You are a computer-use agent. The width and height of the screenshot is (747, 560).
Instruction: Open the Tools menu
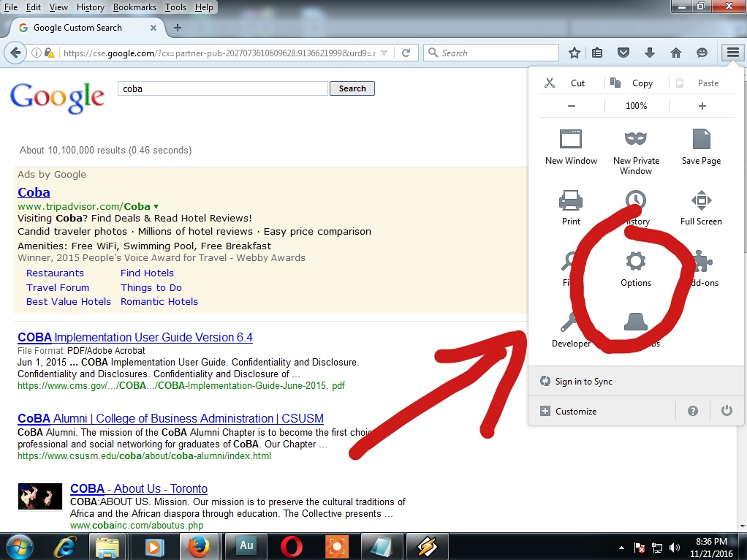[175, 7]
